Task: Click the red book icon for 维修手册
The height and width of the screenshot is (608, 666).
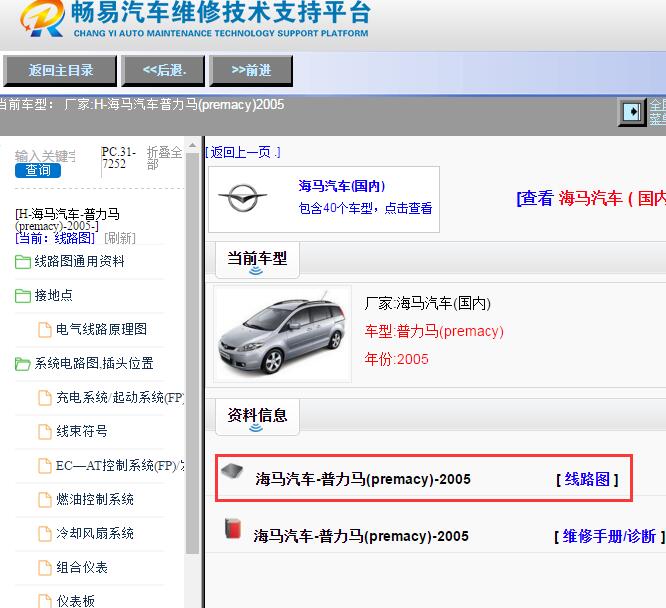Action: coord(232,529)
